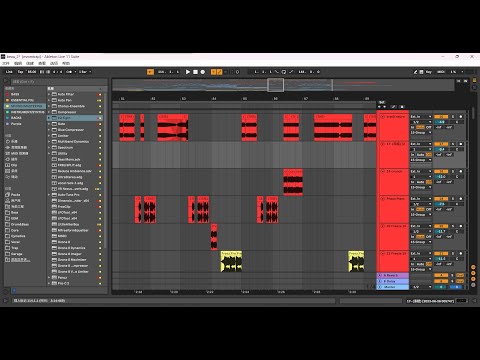Open the Edit menu
480x360 pixels.
coord(18,63)
